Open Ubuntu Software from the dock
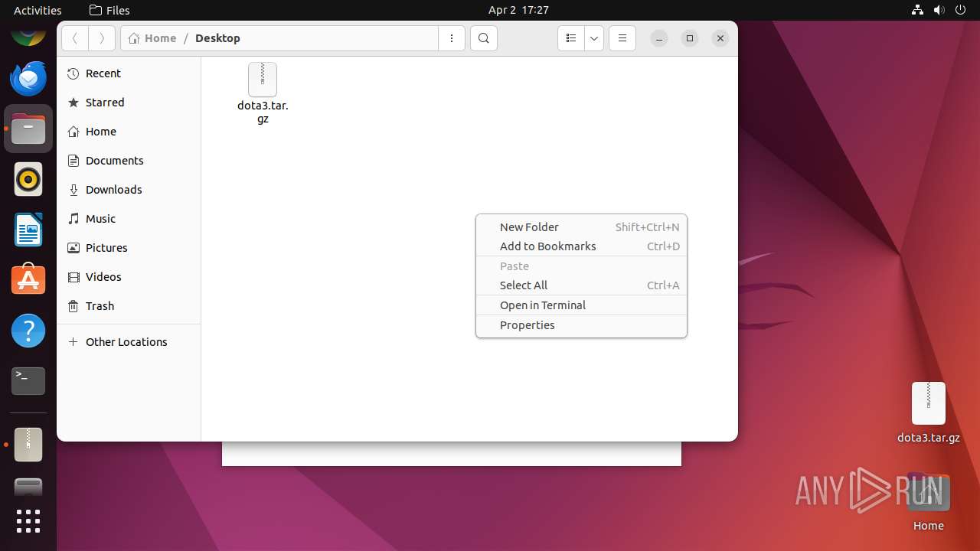Image resolution: width=980 pixels, height=551 pixels. coord(28,280)
